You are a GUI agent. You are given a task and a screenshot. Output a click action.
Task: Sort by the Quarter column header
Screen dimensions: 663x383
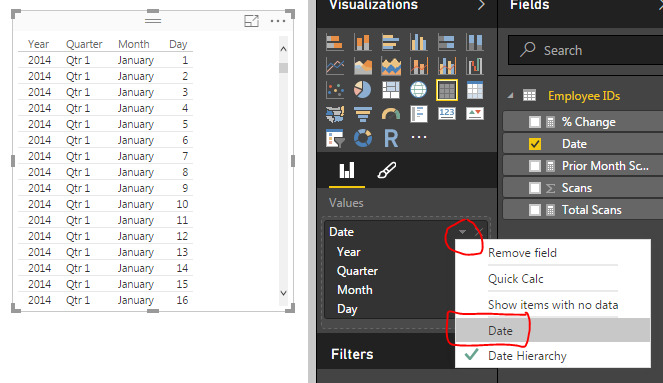[84, 44]
